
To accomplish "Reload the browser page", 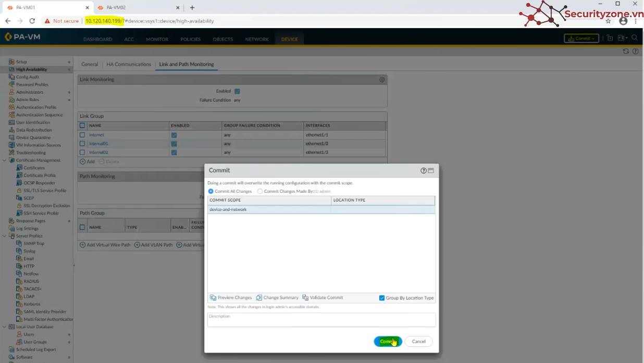I will [x=32, y=21].
